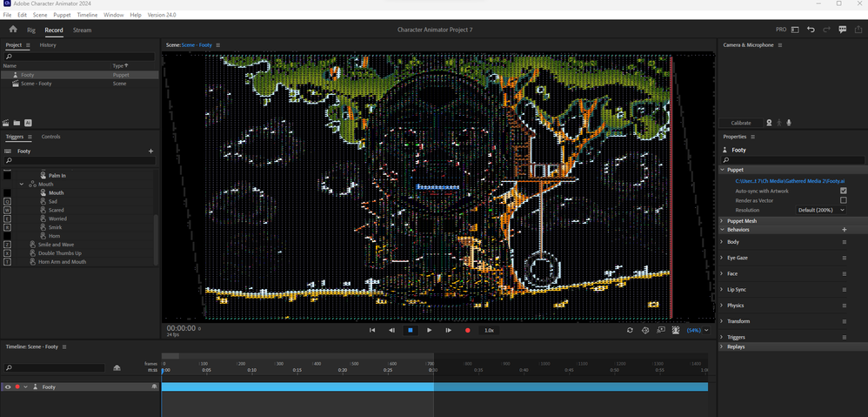Image resolution: width=868 pixels, height=417 pixels.
Task: Undo the last action with the undo arrow
Action: pos(811,30)
